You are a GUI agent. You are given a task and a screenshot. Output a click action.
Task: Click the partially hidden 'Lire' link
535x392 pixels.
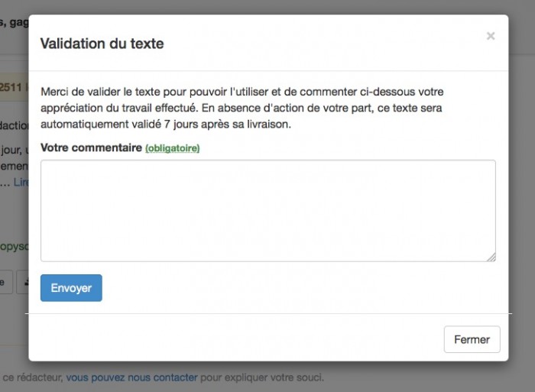pyautogui.click(x=21, y=182)
